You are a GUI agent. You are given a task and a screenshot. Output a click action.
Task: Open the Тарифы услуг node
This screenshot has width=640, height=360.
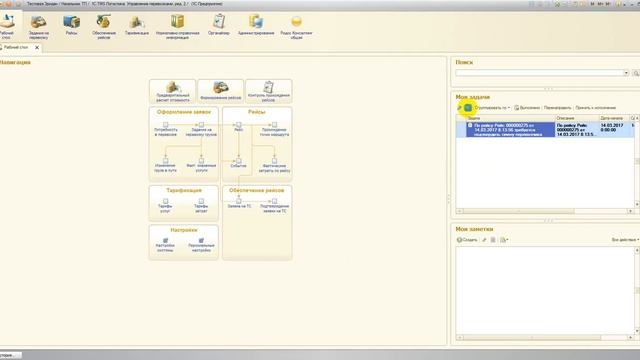[165, 206]
